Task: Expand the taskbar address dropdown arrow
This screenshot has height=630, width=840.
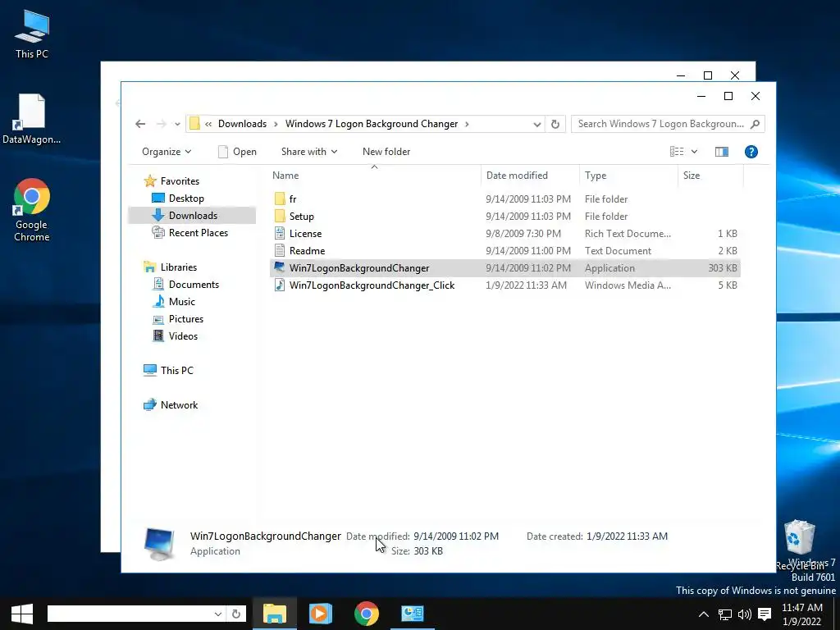Action: point(218,614)
